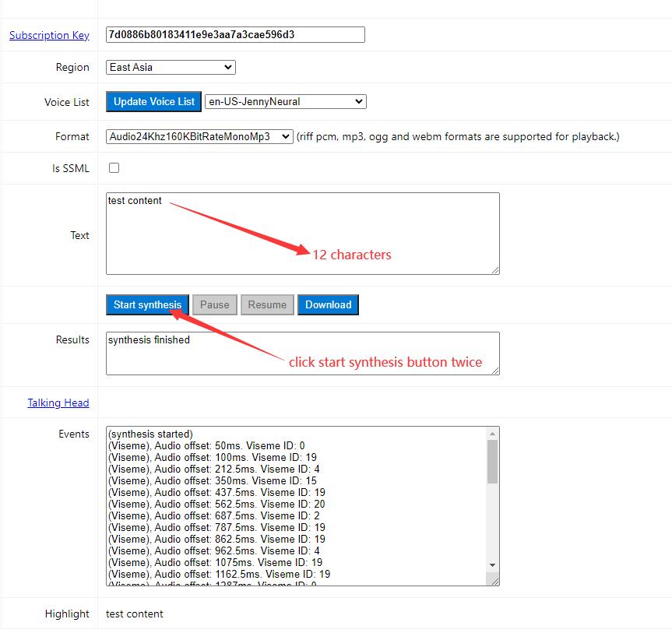Click the Update Voice List button
The image size is (672, 633).
[x=153, y=101]
